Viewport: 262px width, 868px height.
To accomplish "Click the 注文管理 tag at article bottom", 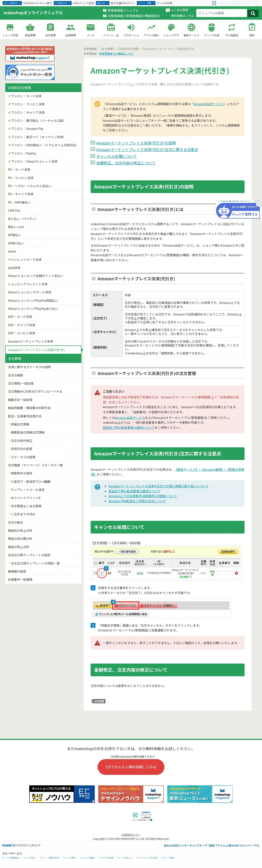I will [x=98, y=701].
